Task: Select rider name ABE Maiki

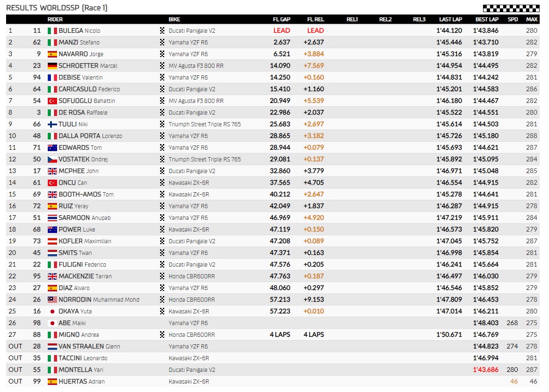Action: [72, 323]
